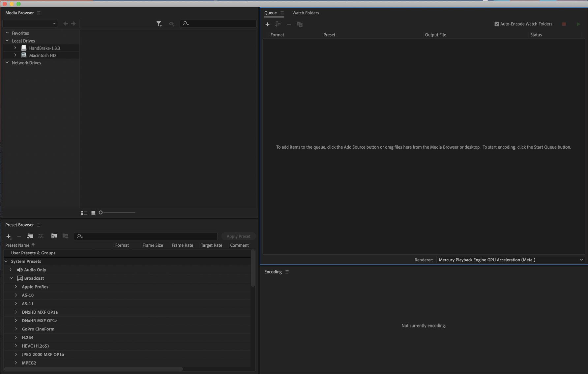Image resolution: width=588 pixels, height=374 pixels.
Task: Expand the JPEG 2000 MXF OP1a presets
Action: pyautogui.click(x=16, y=354)
